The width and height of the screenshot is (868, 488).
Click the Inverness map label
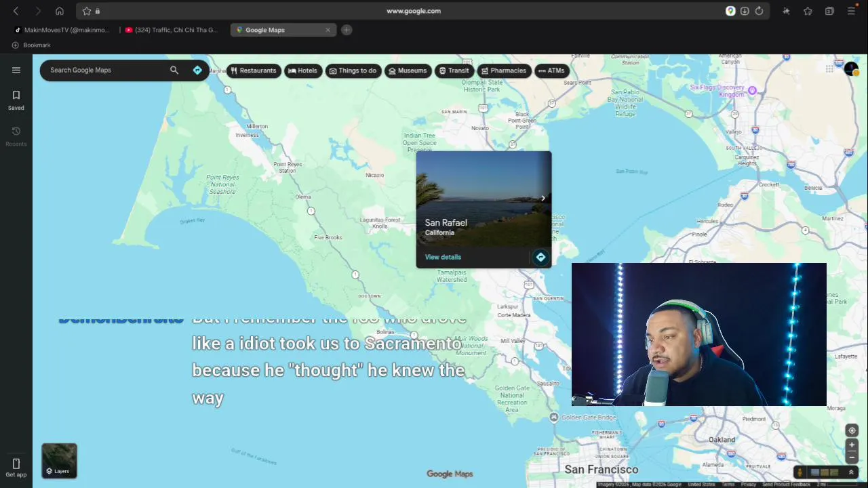(x=247, y=134)
